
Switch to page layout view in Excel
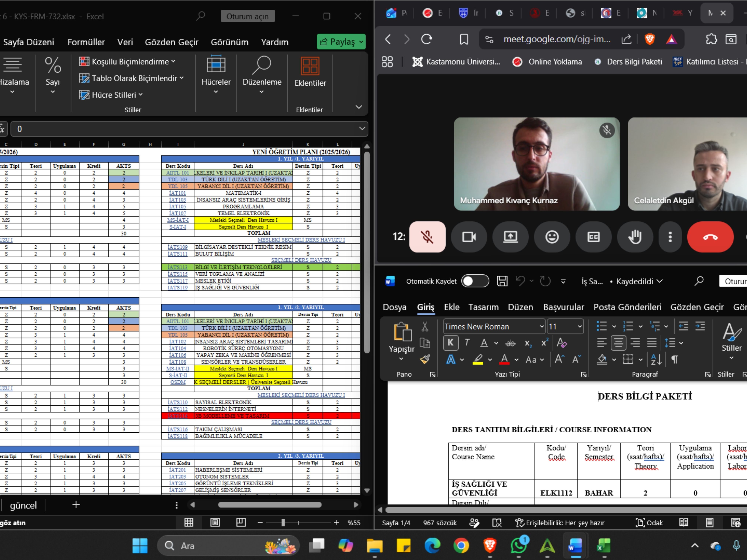pyautogui.click(x=215, y=523)
